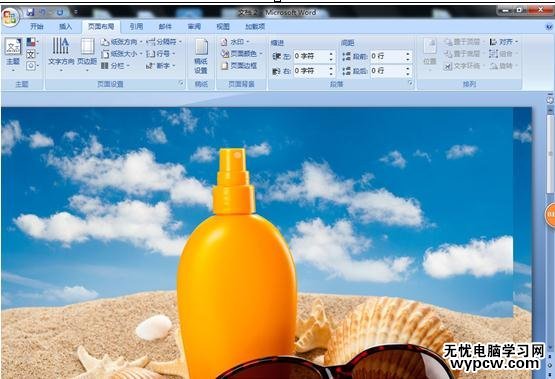Open the Office button menu

(11, 17)
